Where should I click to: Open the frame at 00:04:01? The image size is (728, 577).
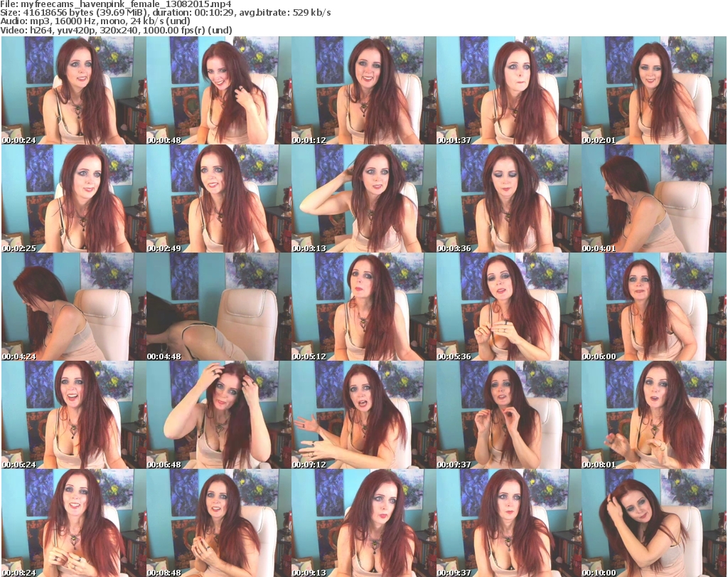click(x=654, y=198)
